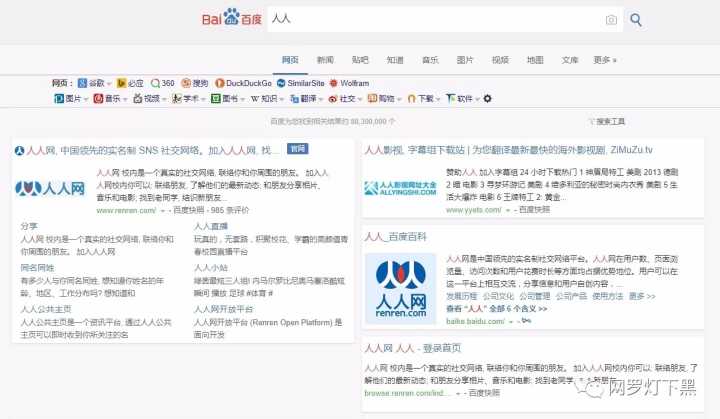Expand the 软件 software dropdown
Image resolution: width=720 pixels, height=419 pixels.
[x=477, y=99]
